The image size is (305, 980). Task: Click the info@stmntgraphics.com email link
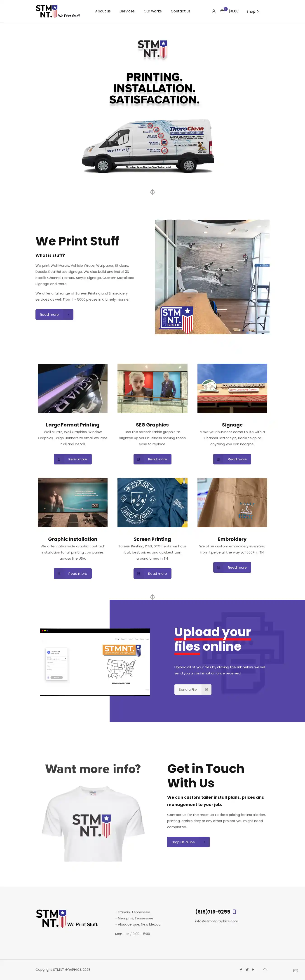[x=216, y=921]
